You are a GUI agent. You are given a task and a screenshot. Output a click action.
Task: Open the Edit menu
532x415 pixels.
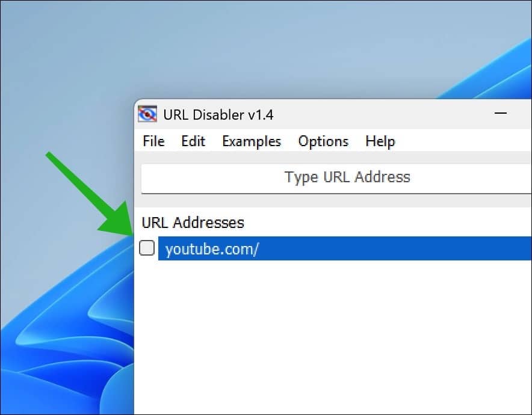193,141
